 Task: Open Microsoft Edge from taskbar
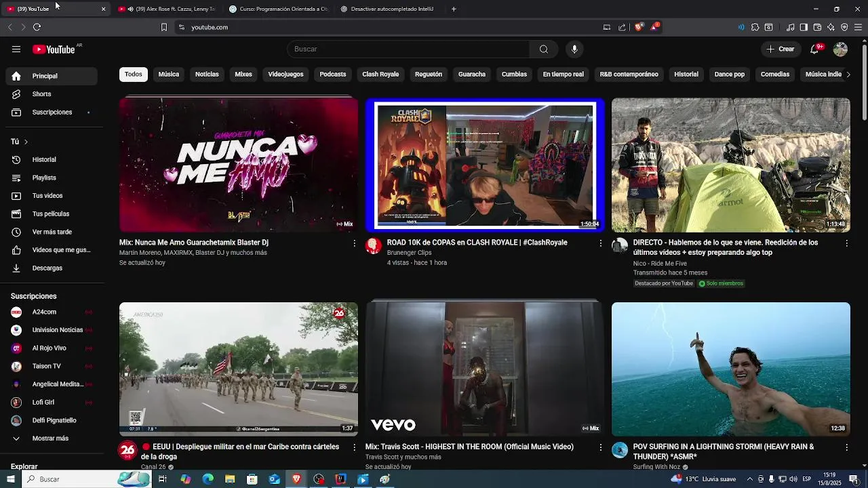click(x=208, y=479)
